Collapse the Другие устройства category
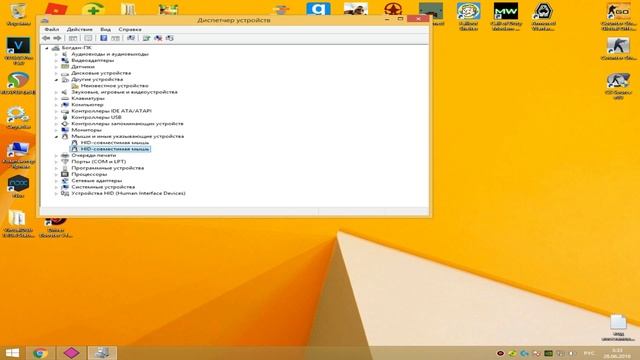 [56, 80]
